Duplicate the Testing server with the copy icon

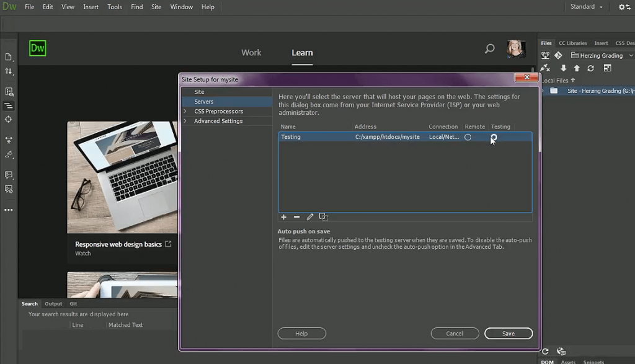323,217
